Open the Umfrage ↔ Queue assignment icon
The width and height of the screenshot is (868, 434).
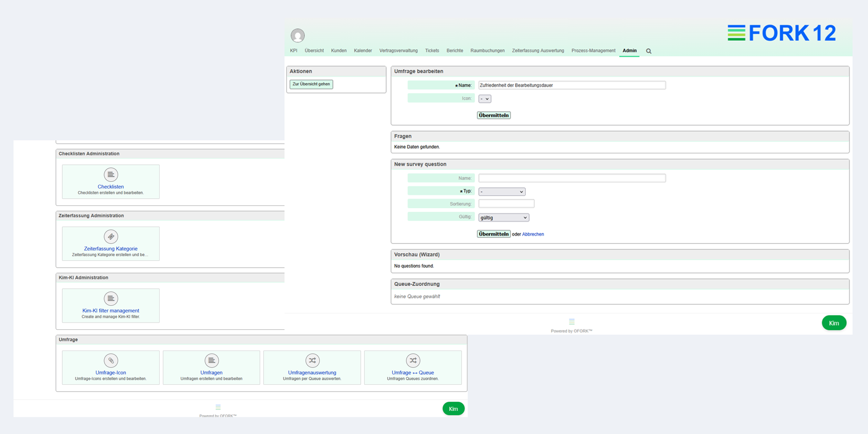coord(413,360)
